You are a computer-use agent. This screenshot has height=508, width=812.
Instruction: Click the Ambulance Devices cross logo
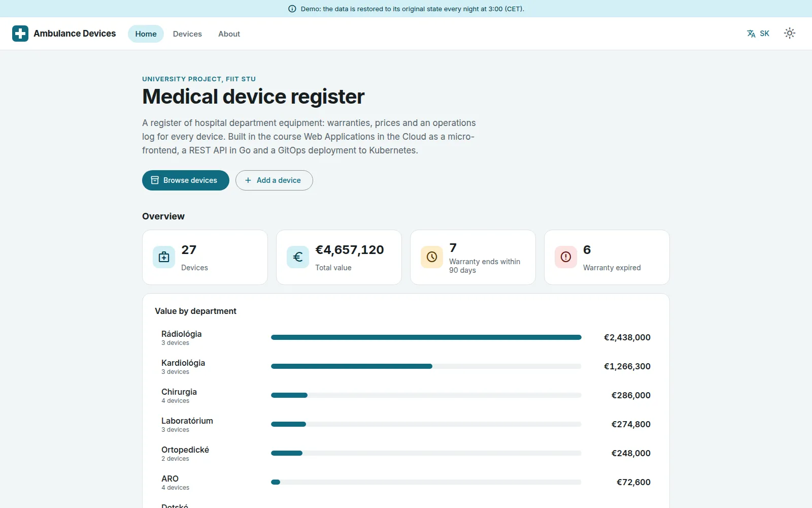tap(20, 34)
